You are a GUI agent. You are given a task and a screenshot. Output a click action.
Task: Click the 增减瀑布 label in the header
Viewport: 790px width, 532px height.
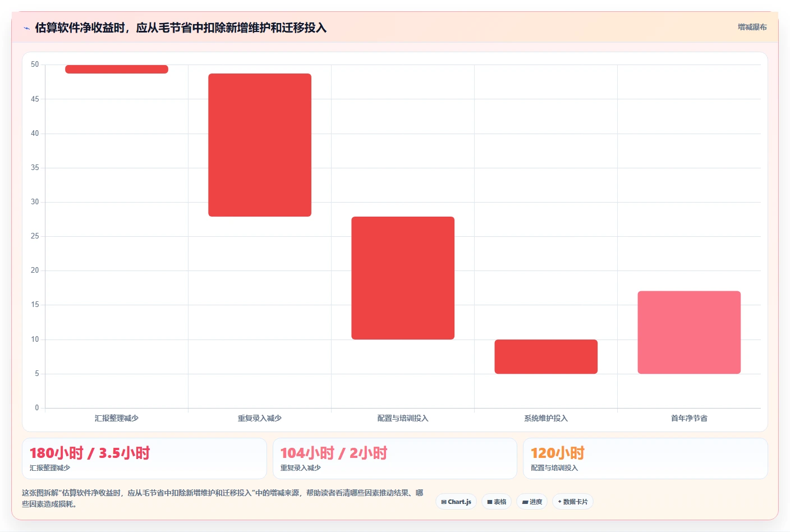pyautogui.click(x=752, y=27)
